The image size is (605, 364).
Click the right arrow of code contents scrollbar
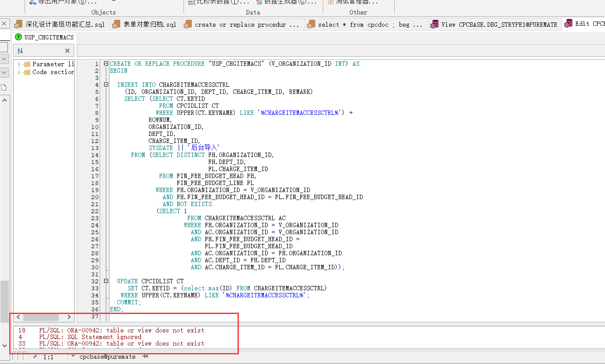coord(68,317)
